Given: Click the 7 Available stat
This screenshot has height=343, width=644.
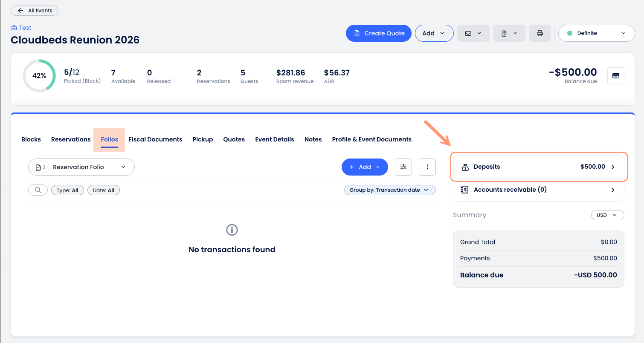Looking at the screenshot, I should pyautogui.click(x=123, y=76).
